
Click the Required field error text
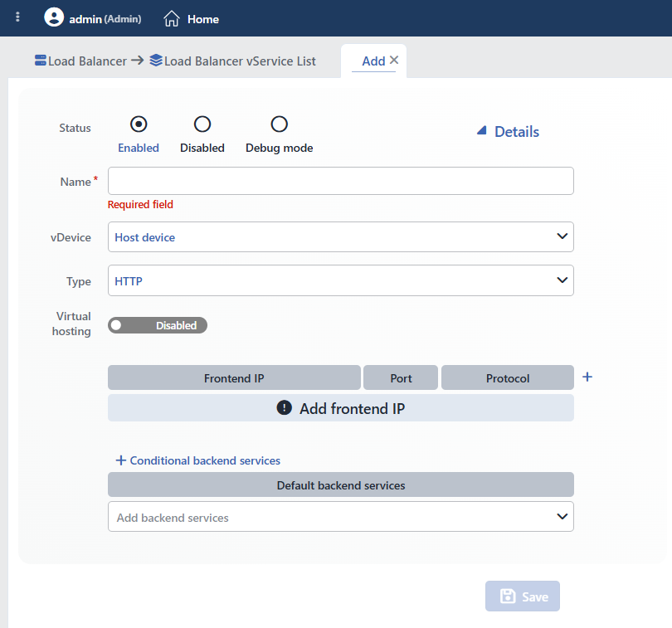[140, 204]
